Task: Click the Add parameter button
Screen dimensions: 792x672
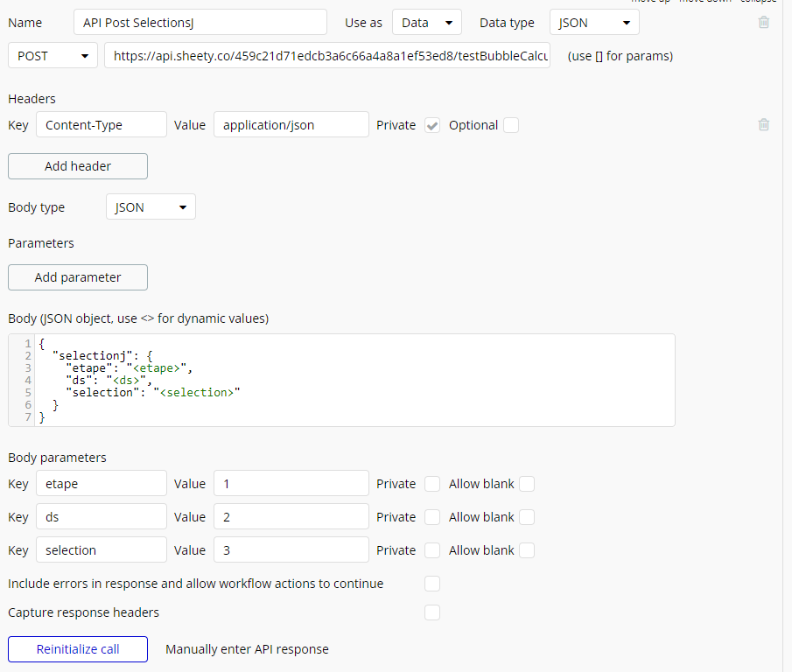Action: click(78, 277)
